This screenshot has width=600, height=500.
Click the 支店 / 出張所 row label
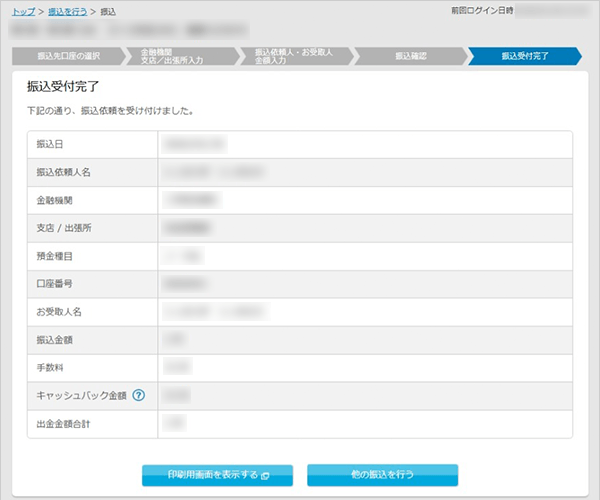tap(64, 228)
